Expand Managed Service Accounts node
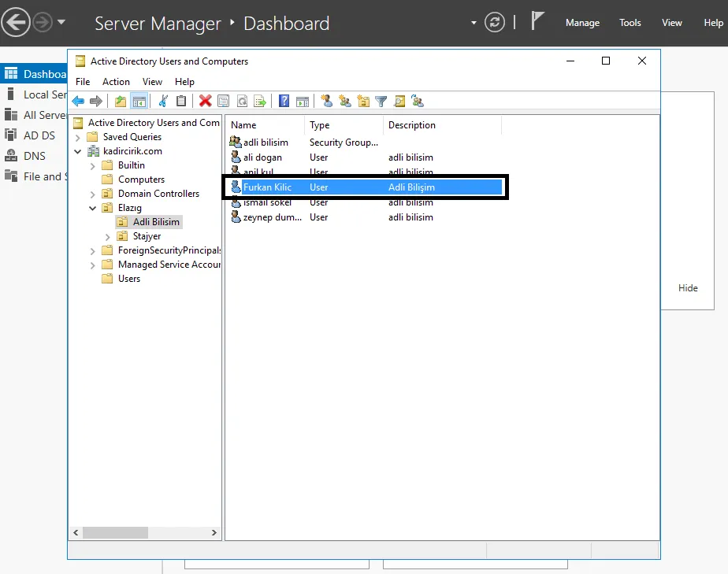 click(x=93, y=265)
